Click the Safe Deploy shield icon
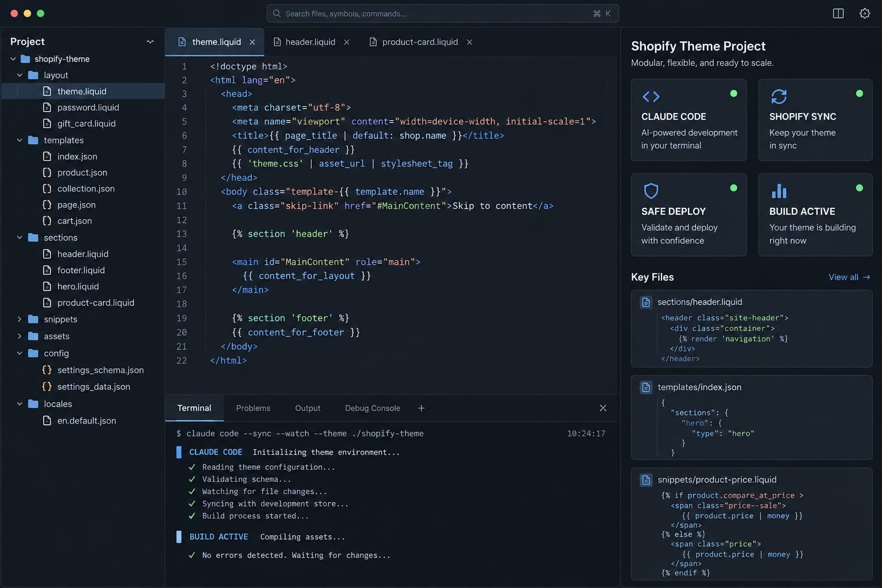The height and width of the screenshot is (588, 882). (651, 191)
